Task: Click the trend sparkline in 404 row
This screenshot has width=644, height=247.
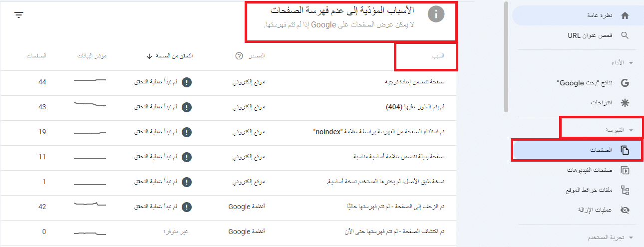Action: pos(90,104)
